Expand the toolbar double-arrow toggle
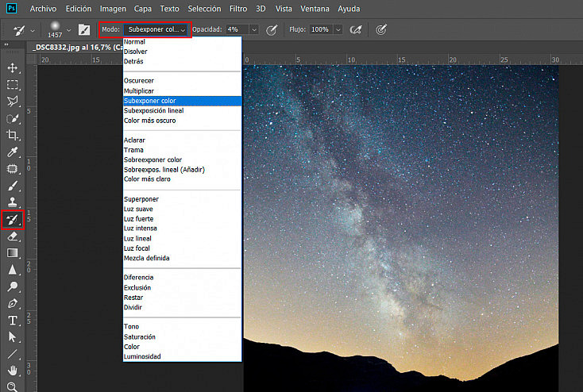This screenshot has width=583, height=392. click(x=6, y=44)
